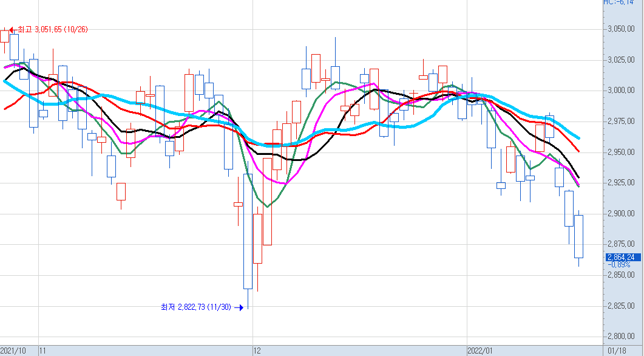Screen dimensions: 644x356
Task: Select the 3,025.00 price axis label
Action: [620, 60]
